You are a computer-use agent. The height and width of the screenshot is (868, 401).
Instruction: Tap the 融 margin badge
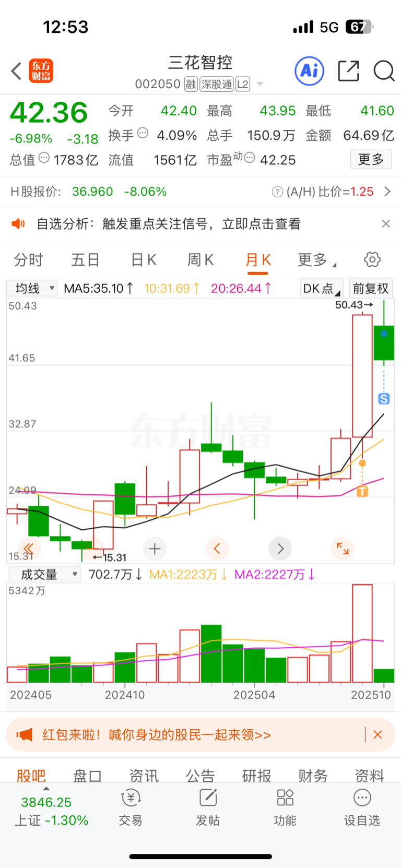coord(191,84)
